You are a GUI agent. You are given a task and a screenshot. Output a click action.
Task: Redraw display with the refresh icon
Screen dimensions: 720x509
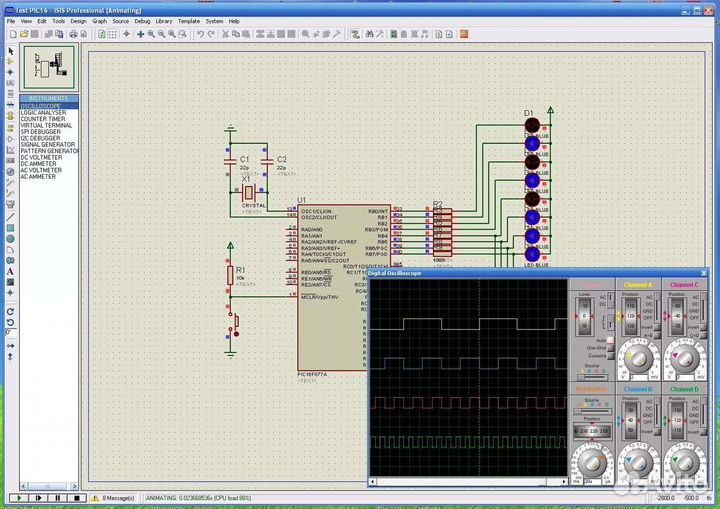[101, 34]
